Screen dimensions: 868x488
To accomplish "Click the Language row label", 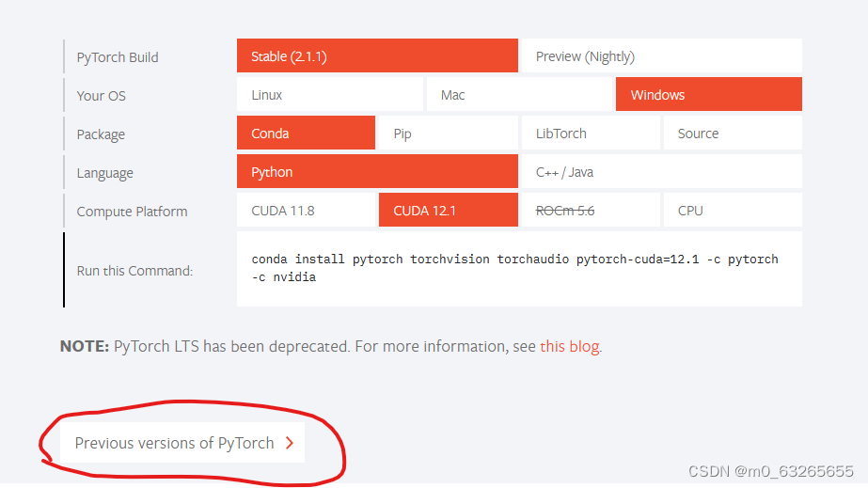I will tap(104, 173).
